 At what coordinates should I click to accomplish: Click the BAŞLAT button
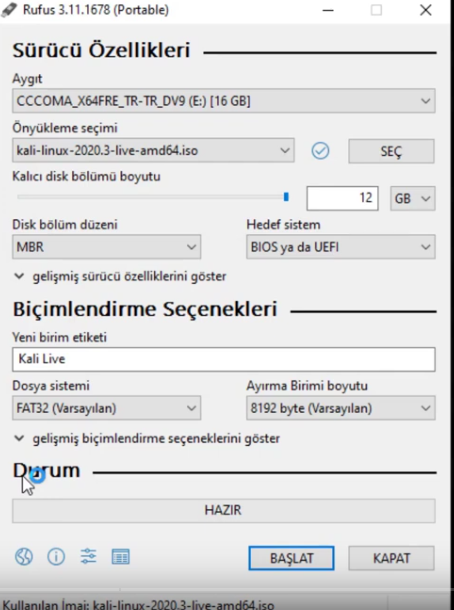click(291, 558)
